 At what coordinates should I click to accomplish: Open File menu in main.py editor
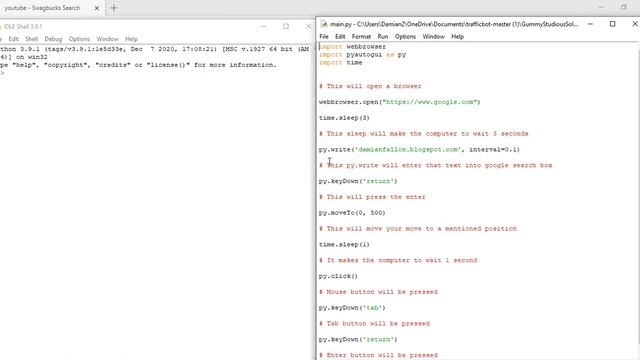pos(324,36)
